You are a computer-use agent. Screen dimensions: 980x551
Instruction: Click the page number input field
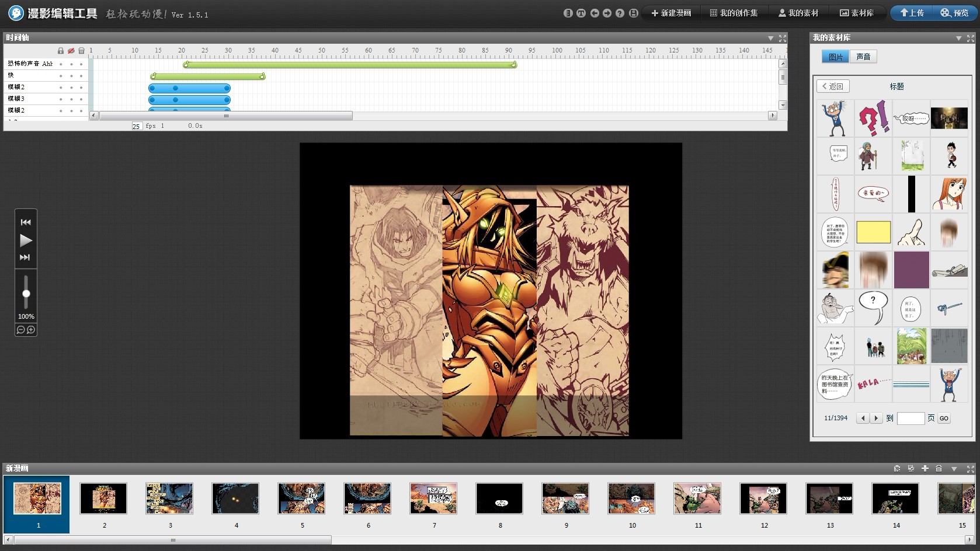(x=911, y=419)
